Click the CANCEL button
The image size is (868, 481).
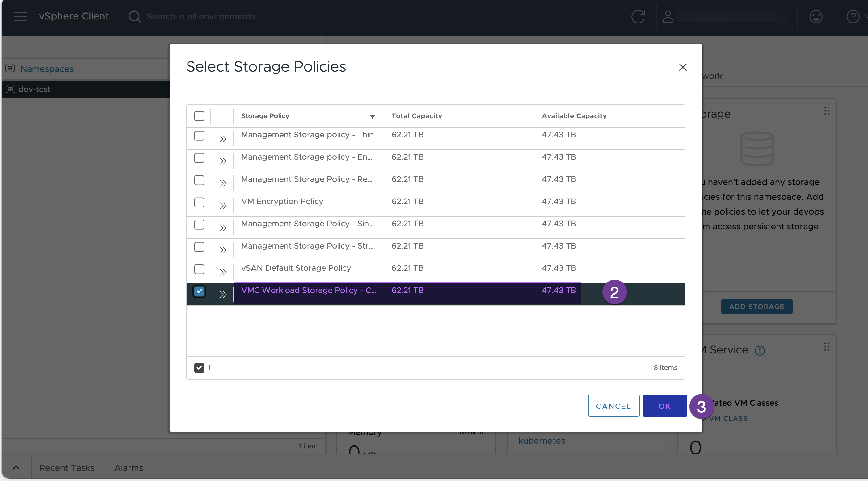click(x=613, y=406)
